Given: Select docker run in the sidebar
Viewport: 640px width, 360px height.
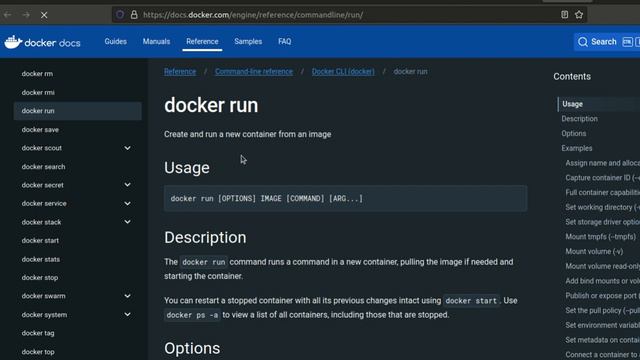Looking at the screenshot, I should pyautogui.click(x=78, y=111).
